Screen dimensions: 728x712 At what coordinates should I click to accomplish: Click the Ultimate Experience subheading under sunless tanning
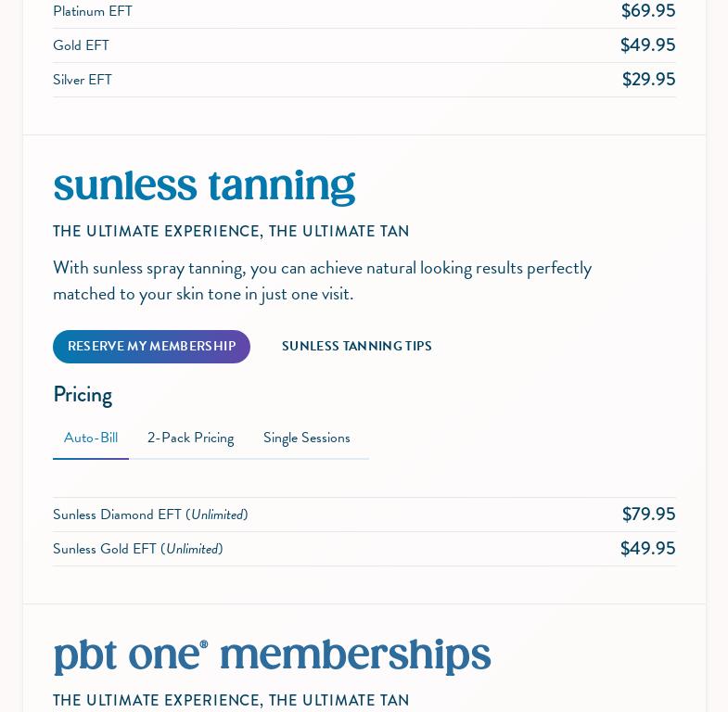click(x=231, y=232)
